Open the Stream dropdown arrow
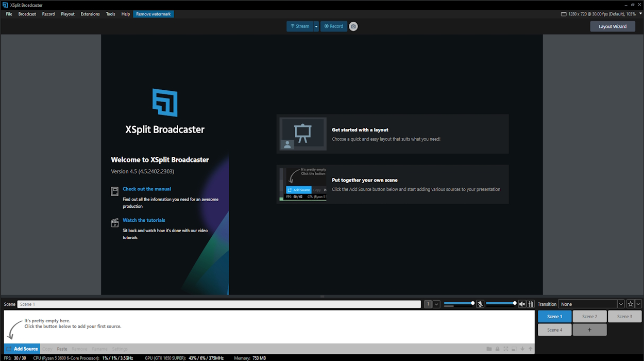Screen dimensions: 644x361 click(x=316, y=26)
